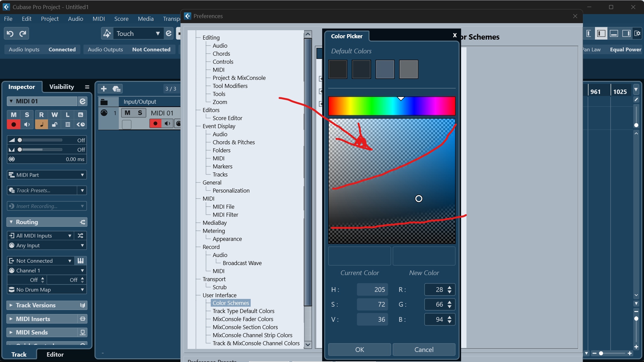Viewport: 644px width, 362px height.
Task: Confirm the color with OK
Action: 359,350
